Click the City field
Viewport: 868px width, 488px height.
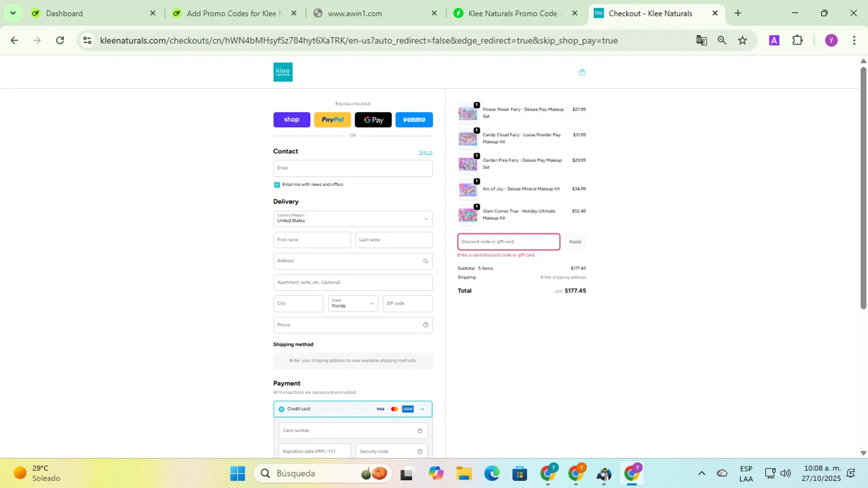pos(299,303)
